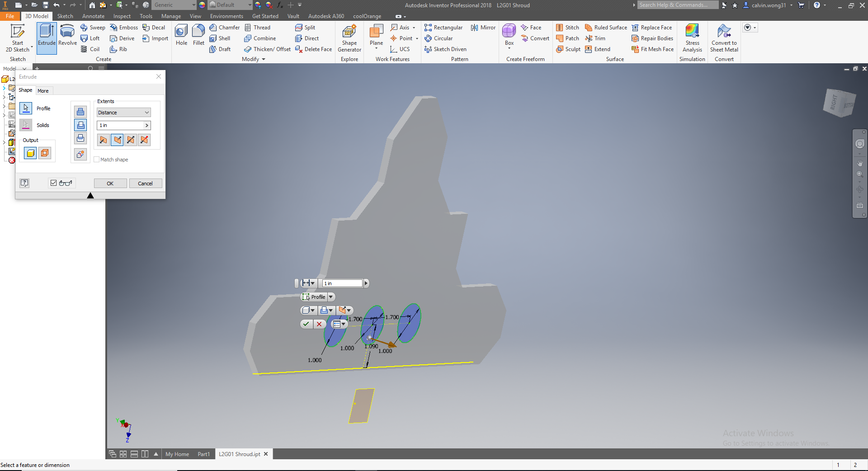Viewport: 868px width, 471px height.
Task: Open the Annotate ribbon tab
Action: point(93,16)
